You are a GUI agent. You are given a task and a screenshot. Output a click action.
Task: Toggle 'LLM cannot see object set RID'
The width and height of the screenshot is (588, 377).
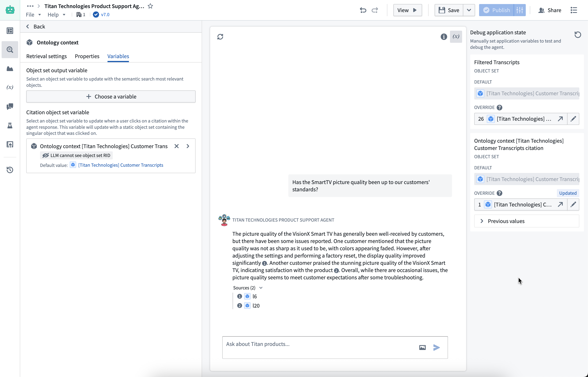[x=76, y=155]
